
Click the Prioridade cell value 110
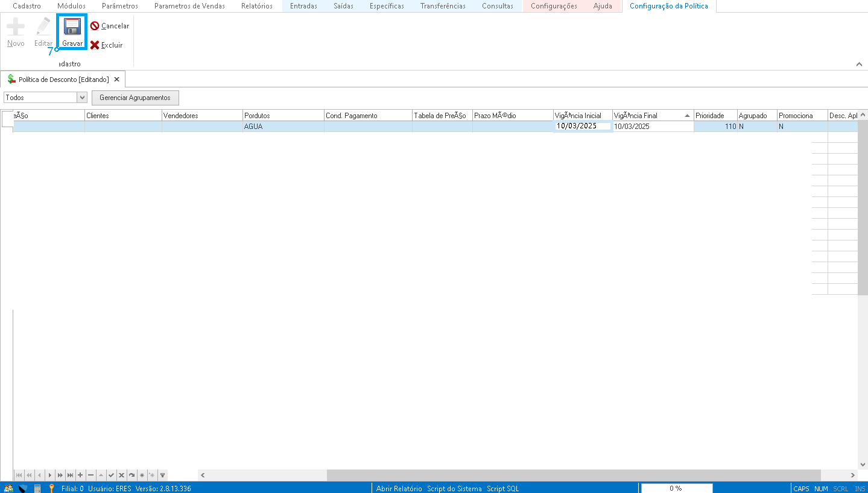tap(715, 127)
